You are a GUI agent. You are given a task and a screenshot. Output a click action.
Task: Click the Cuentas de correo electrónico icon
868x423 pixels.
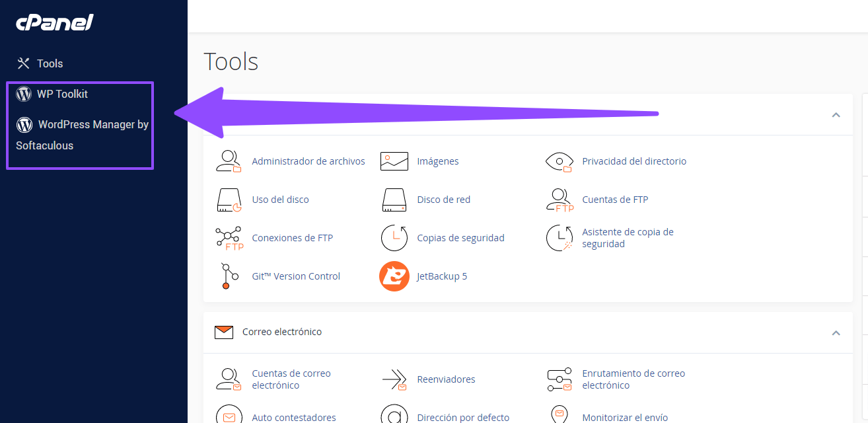pyautogui.click(x=229, y=379)
